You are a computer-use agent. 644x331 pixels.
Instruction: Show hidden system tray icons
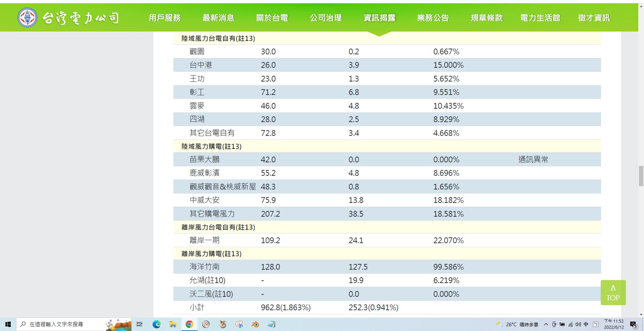point(546,324)
